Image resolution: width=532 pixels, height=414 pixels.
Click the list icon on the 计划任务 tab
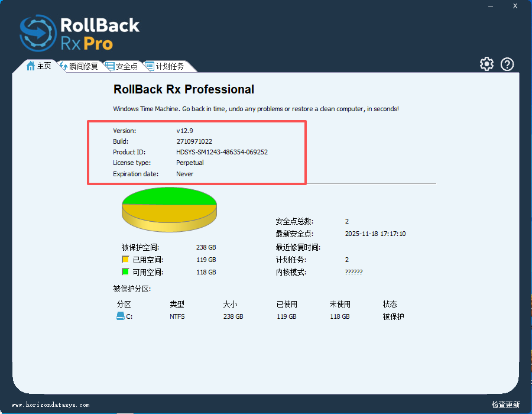[x=149, y=66]
